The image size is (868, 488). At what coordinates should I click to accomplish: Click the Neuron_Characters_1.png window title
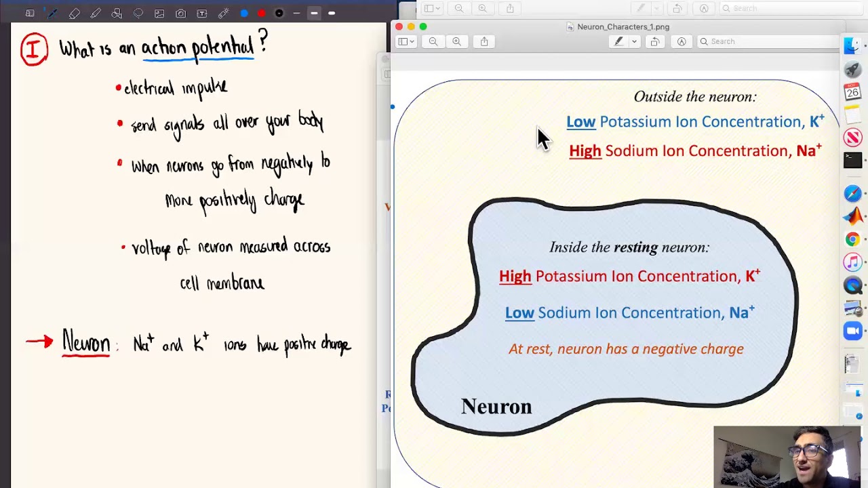(623, 26)
